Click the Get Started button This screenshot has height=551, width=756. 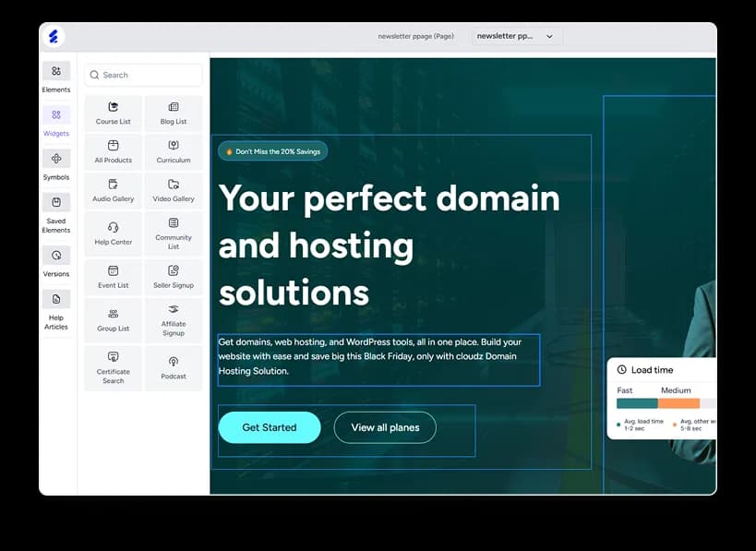269,427
